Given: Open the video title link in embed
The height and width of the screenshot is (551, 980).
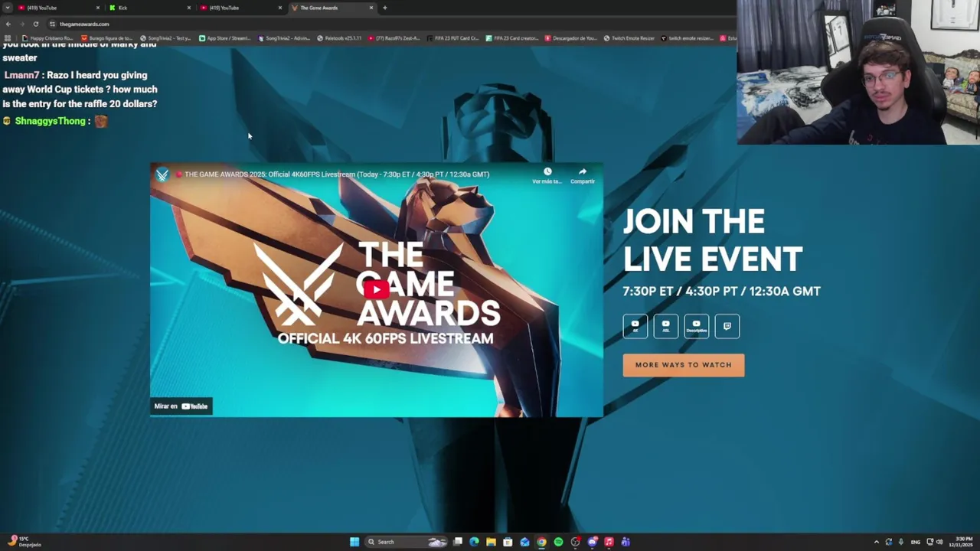Looking at the screenshot, I should click(x=337, y=174).
